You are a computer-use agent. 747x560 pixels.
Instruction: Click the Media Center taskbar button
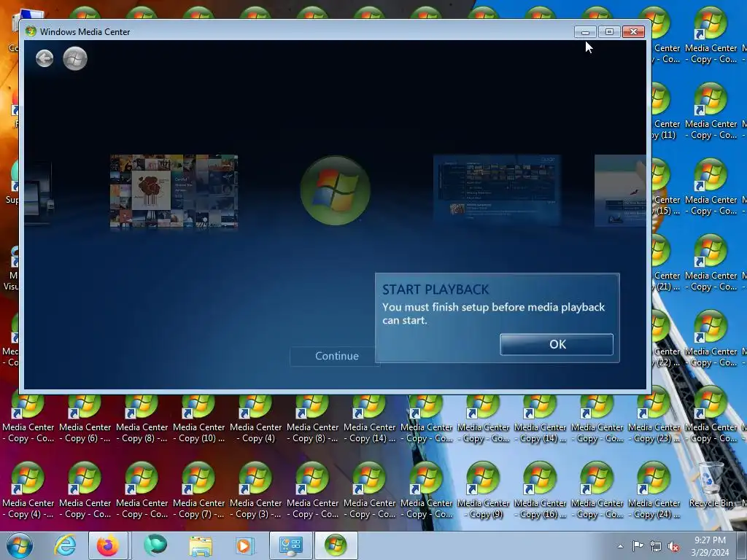pos(336,545)
